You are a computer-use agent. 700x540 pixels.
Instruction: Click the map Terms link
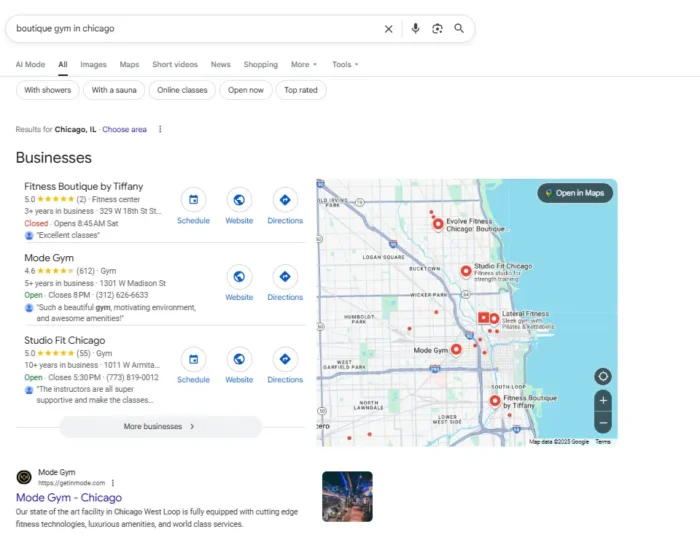coord(602,442)
